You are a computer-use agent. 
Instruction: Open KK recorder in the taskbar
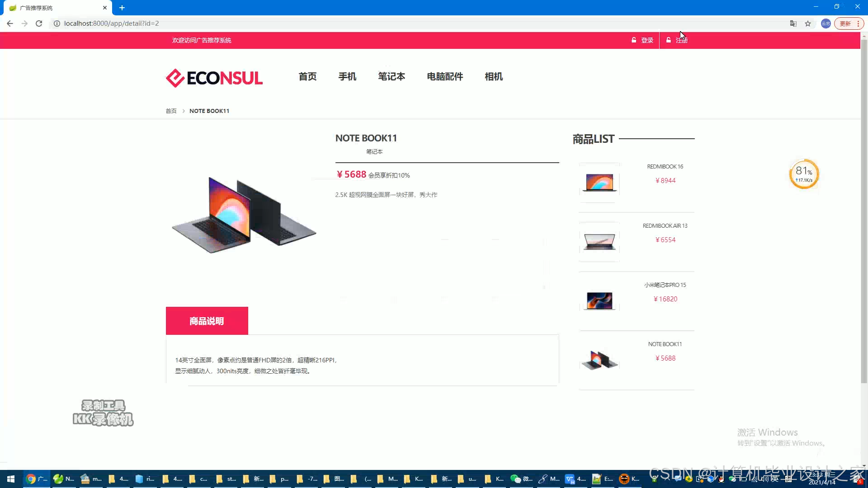click(x=630, y=479)
